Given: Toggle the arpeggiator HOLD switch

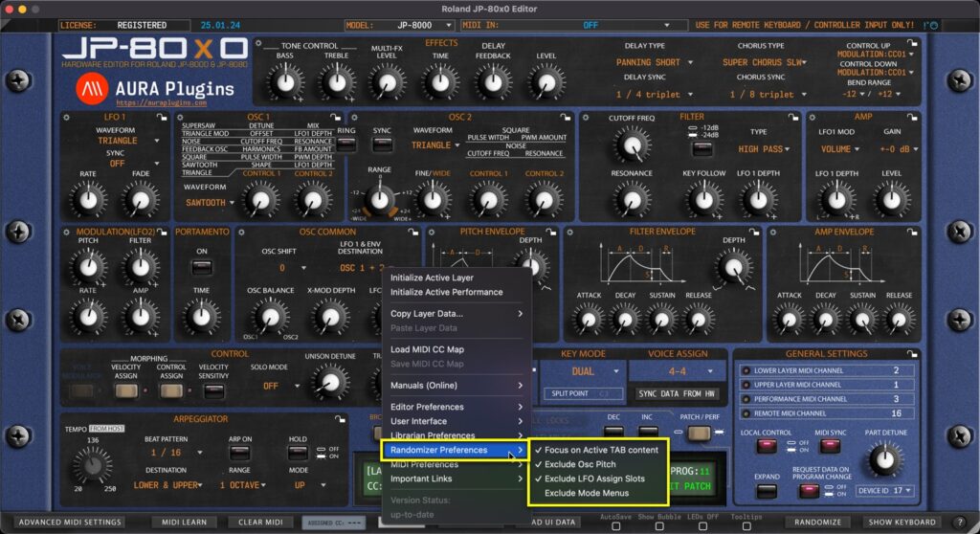Looking at the screenshot, I should pos(298,452).
